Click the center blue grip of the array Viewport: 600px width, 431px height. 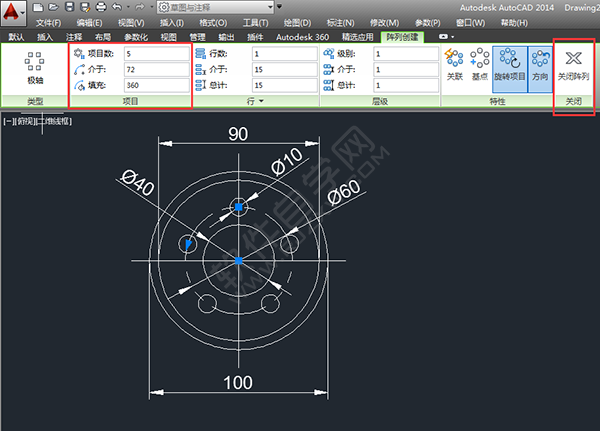click(x=239, y=260)
